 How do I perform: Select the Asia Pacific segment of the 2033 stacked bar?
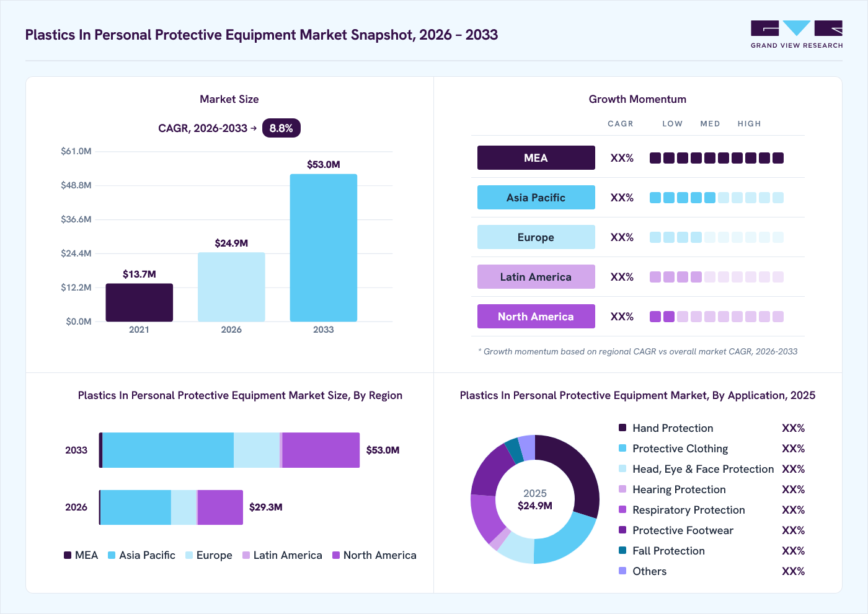(x=168, y=450)
